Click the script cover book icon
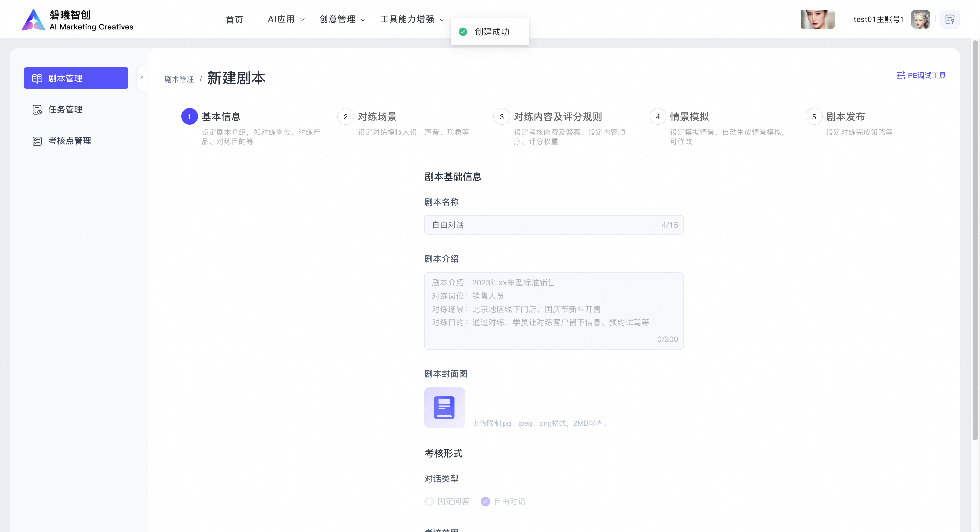The height and width of the screenshot is (532, 980). click(444, 408)
